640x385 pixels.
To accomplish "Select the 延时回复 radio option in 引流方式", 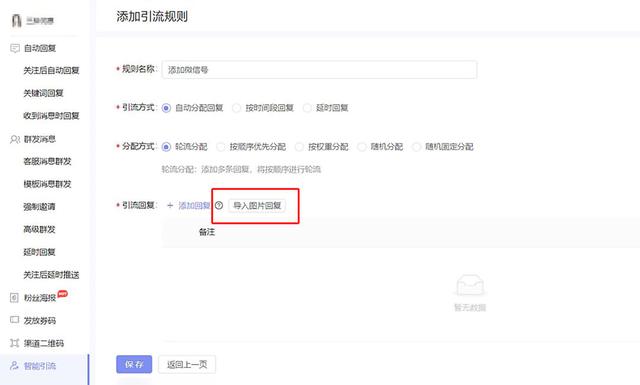I will click(x=307, y=108).
